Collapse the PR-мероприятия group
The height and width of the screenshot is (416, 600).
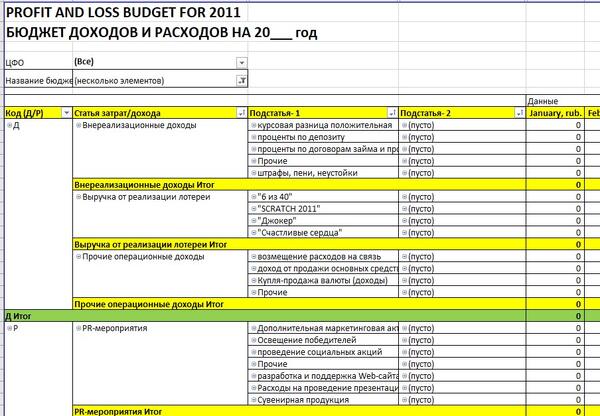coord(78,328)
